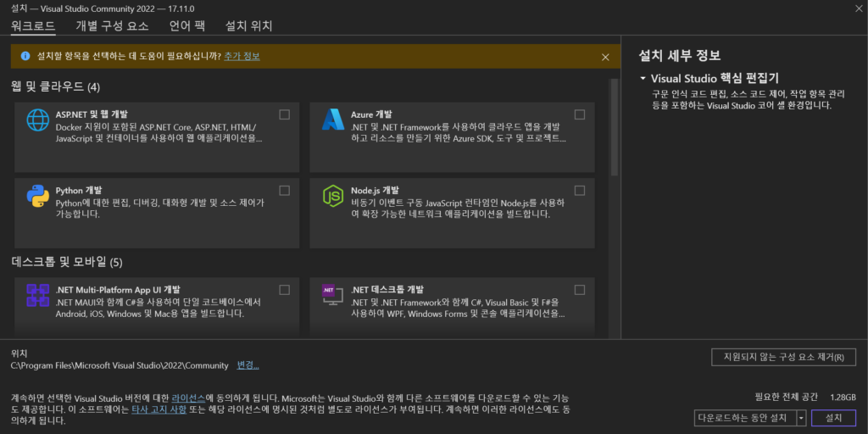Viewport: 868px width, 434px height.
Task: Select the ASP.NET 및 웹 개발 title
Action: (92, 114)
